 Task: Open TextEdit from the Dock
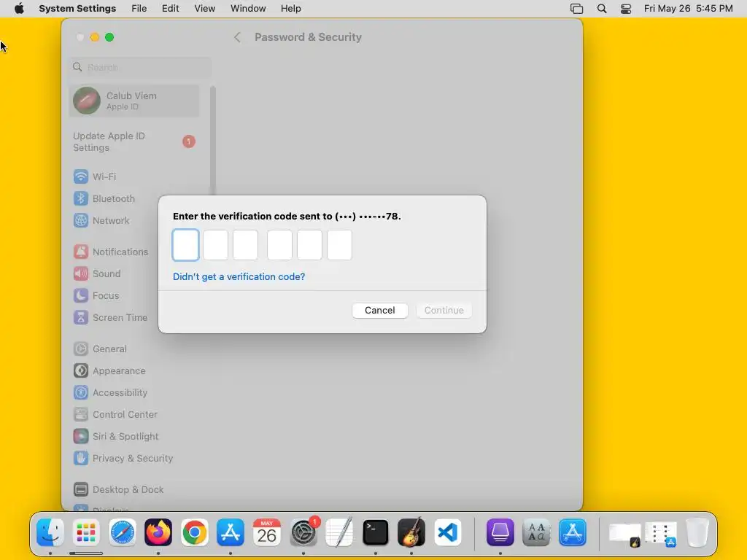coord(339,532)
